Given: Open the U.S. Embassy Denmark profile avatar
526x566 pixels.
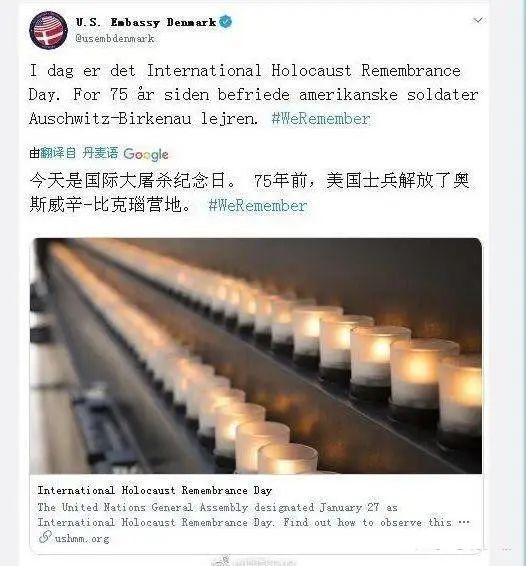Looking at the screenshot, I should (x=48, y=31).
